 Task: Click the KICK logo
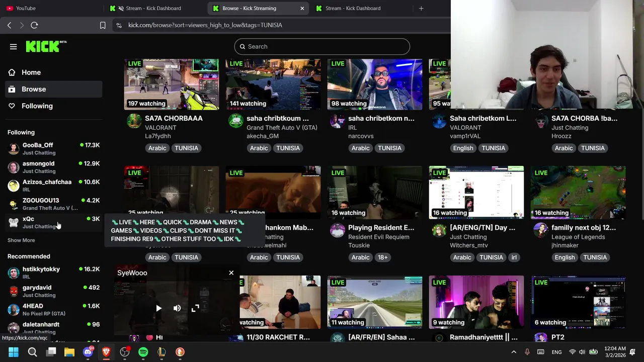click(46, 46)
